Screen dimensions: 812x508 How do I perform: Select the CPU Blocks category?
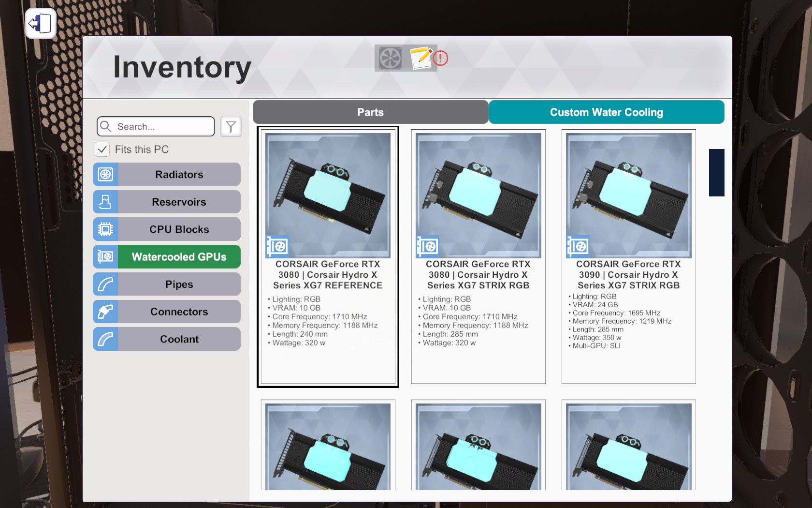167,229
